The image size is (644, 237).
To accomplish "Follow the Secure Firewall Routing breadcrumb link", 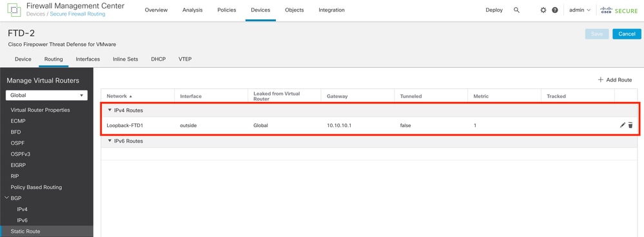I will tap(77, 14).
